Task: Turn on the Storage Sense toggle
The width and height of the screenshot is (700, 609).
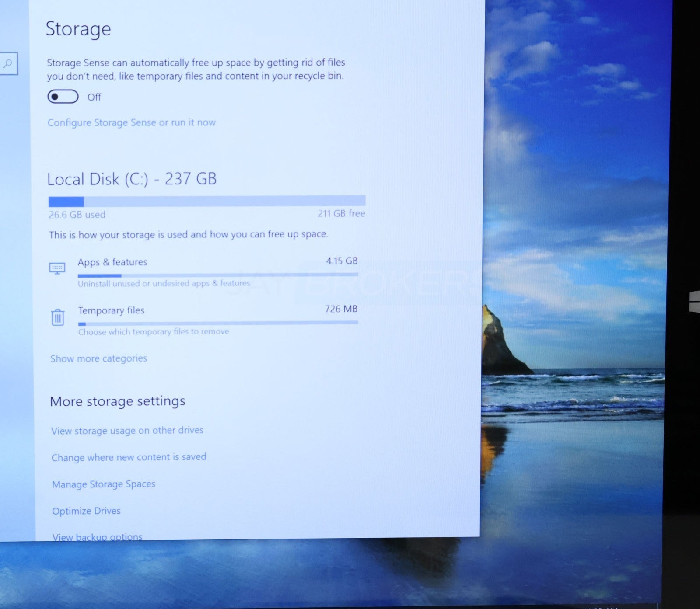Action: [63, 97]
